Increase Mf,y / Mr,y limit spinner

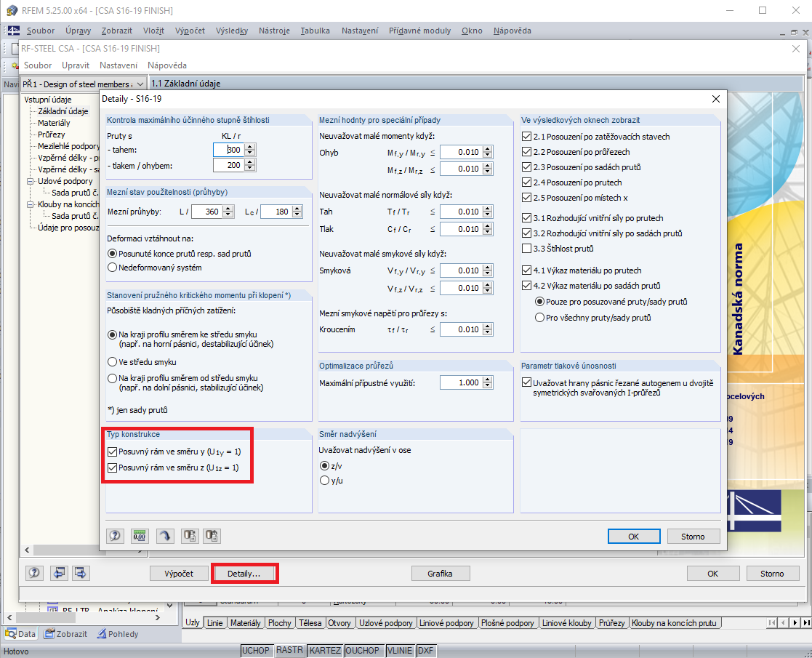(x=488, y=149)
